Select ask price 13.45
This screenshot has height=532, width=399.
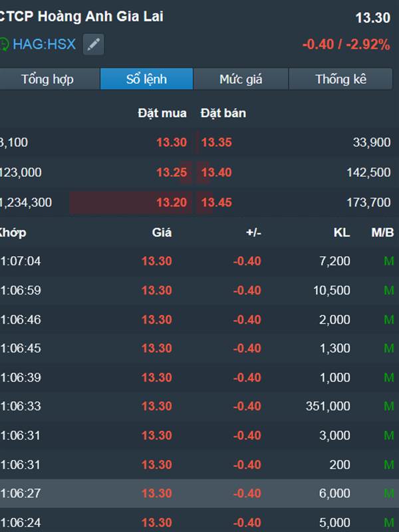(x=217, y=203)
